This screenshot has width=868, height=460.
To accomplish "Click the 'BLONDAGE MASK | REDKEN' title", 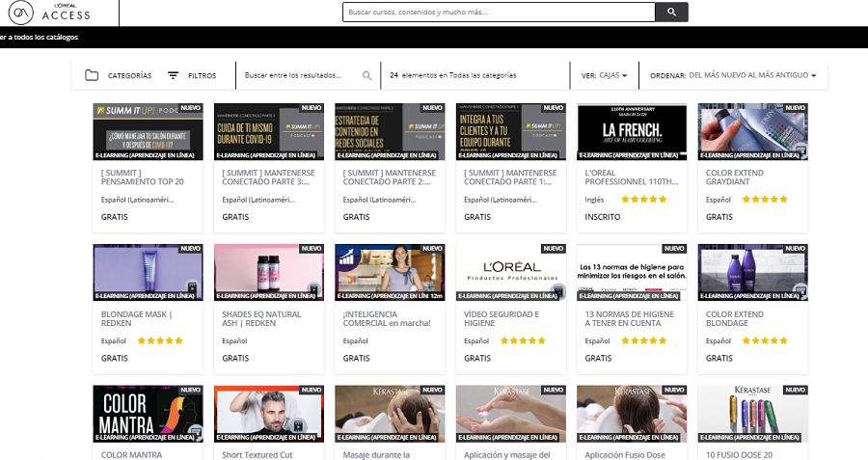I will (137, 318).
